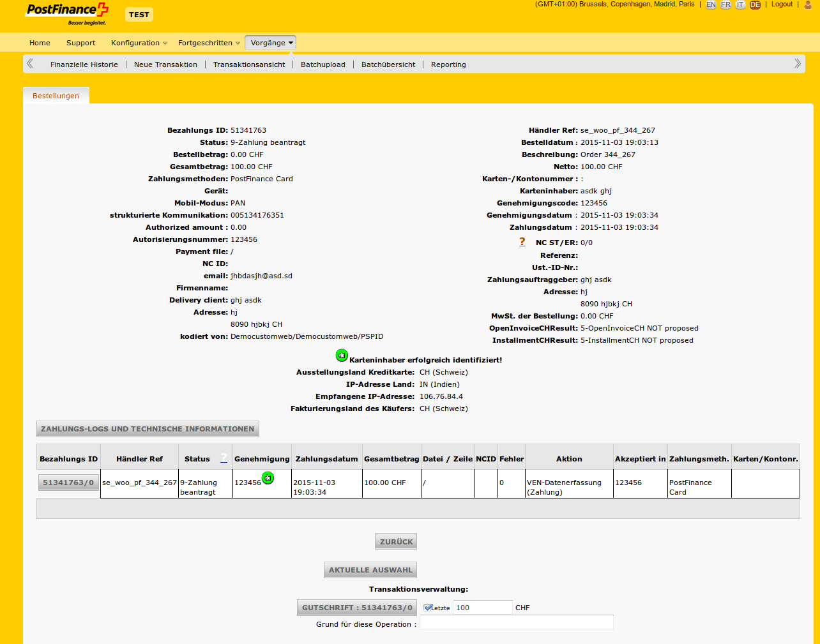Click the Grund für diese Operation field

coord(516,623)
